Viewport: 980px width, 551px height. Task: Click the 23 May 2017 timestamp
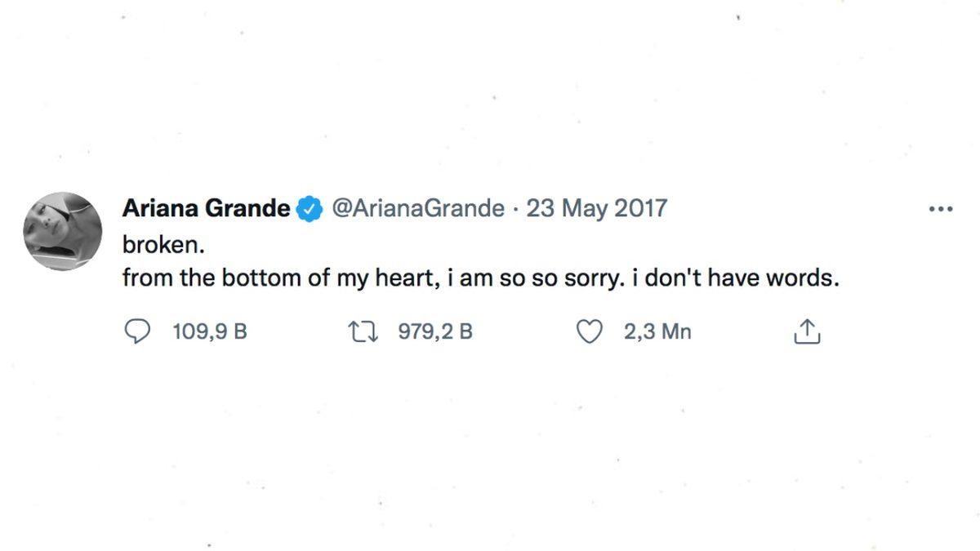click(x=596, y=209)
